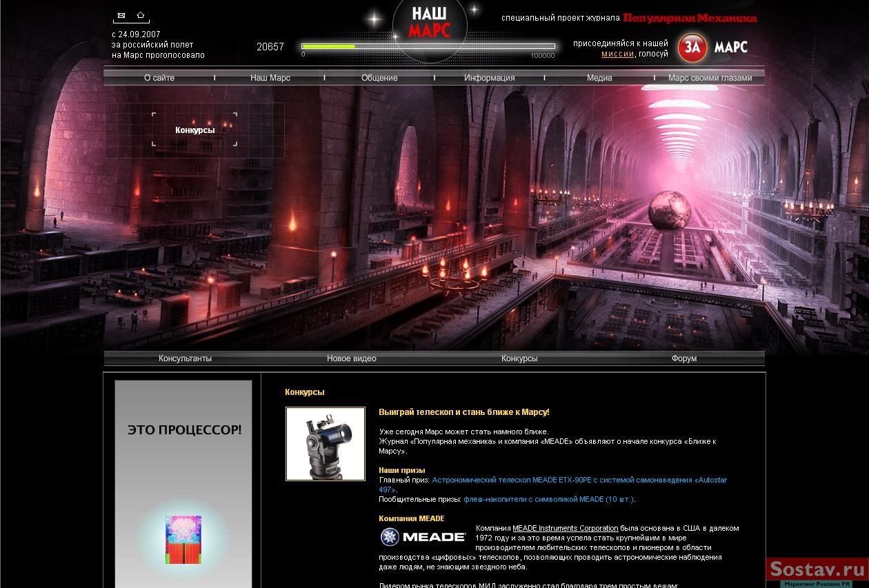Open the Медиа menu
Screen dimensions: 869x588
point(599,78)
